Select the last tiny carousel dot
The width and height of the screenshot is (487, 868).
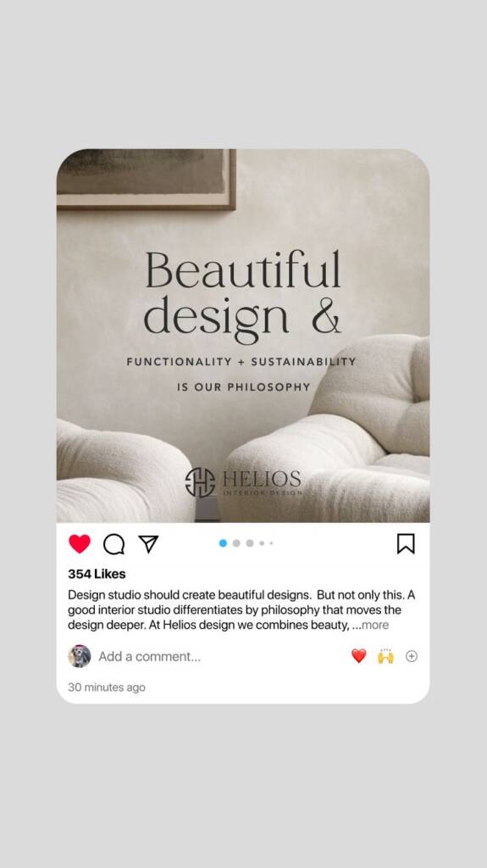click(x=271, y=543)
